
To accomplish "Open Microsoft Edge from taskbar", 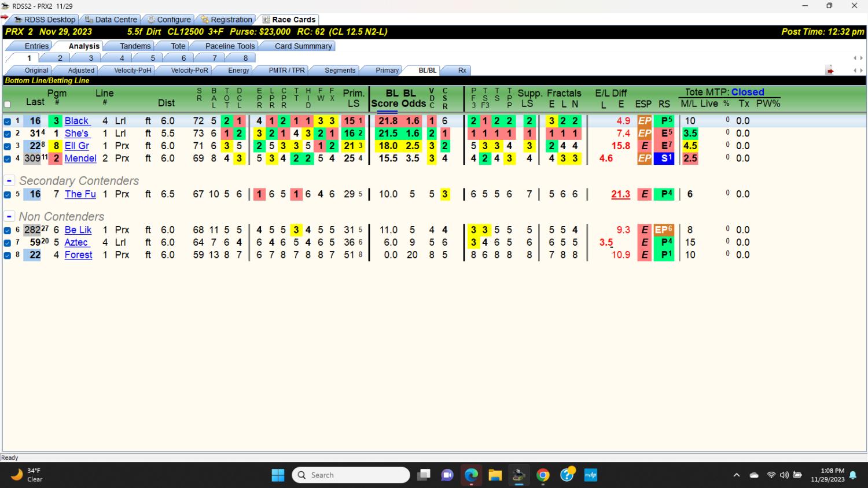I will point(471,475).
